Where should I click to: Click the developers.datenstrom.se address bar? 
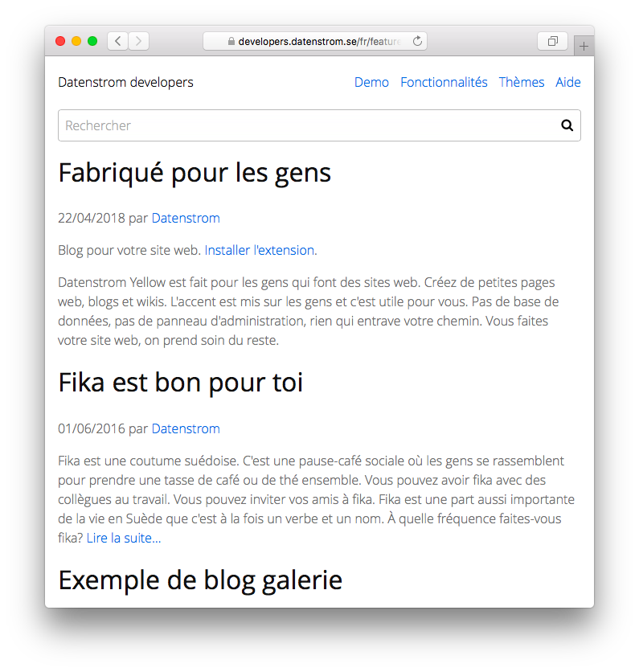322,41
